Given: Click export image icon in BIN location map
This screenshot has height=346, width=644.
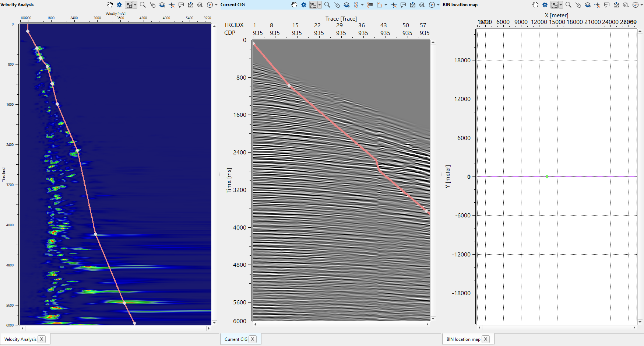Looking at the screenshot, I should [x=616, y=5].
